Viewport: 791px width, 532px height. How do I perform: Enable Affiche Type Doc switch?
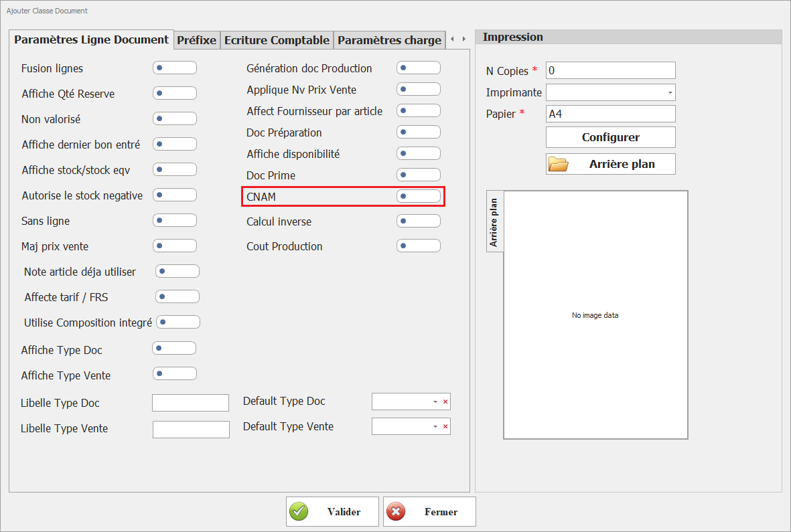point(174,348)
